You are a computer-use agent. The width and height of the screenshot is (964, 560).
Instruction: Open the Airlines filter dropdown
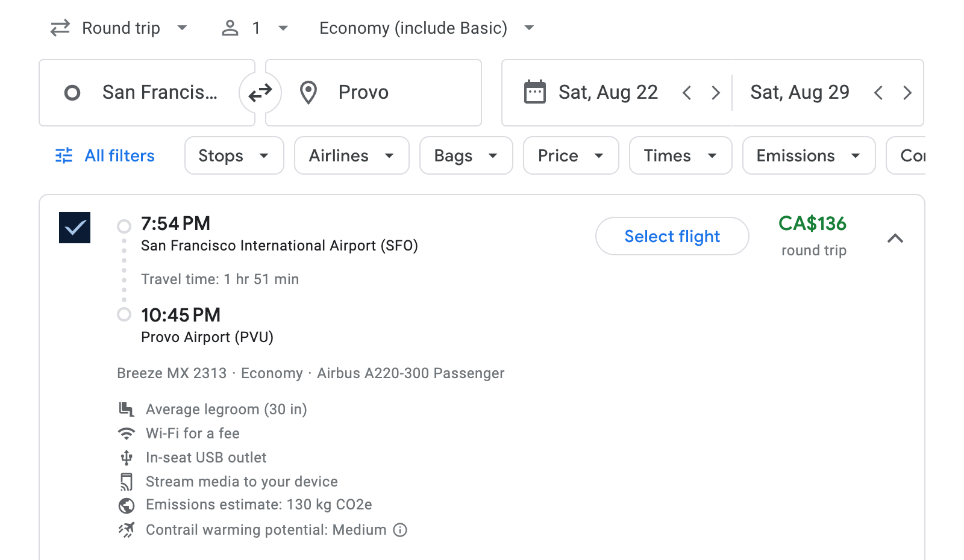(351, 155)
